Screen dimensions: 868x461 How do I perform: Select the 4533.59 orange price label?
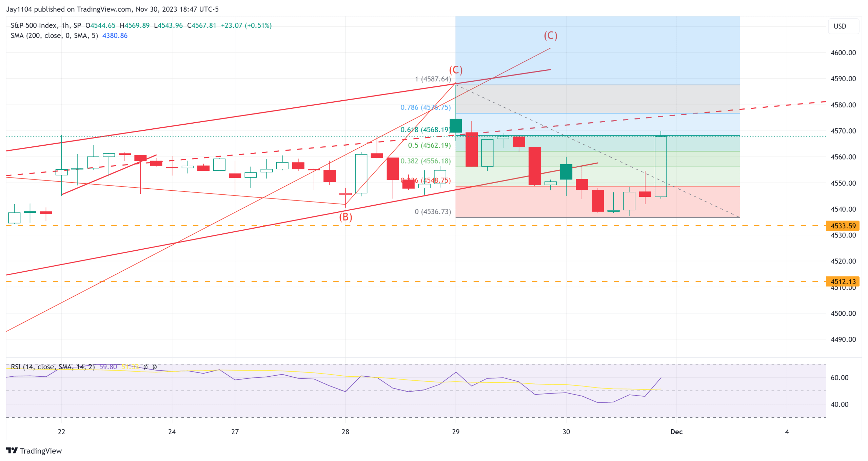coord(843,226)
